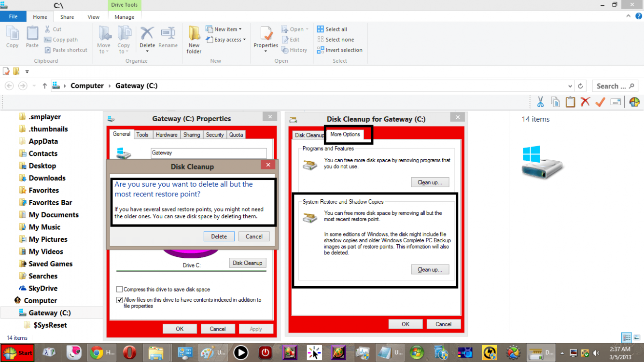644x362 pixels.
Task: Open the Quota tab in Properties
Action: [x=236, y=135]
